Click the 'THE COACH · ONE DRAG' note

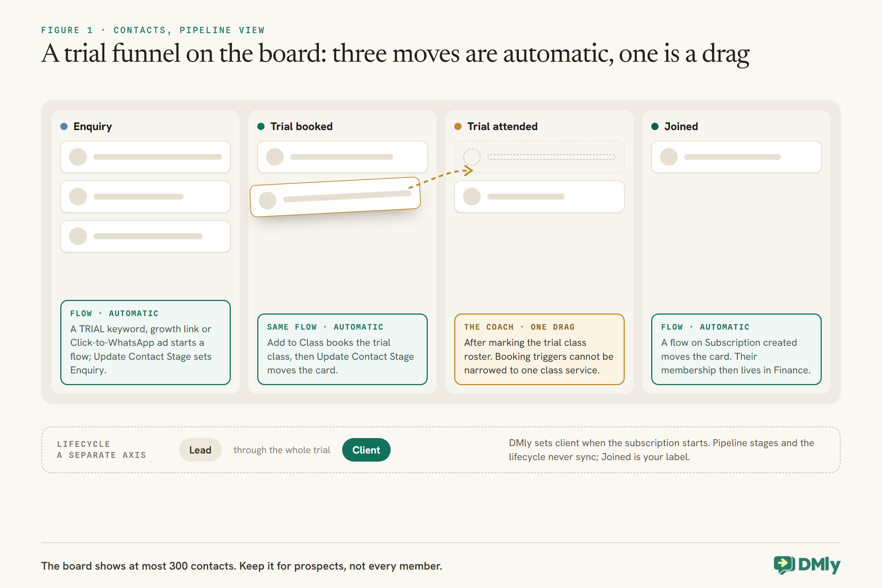coord(539,349)
